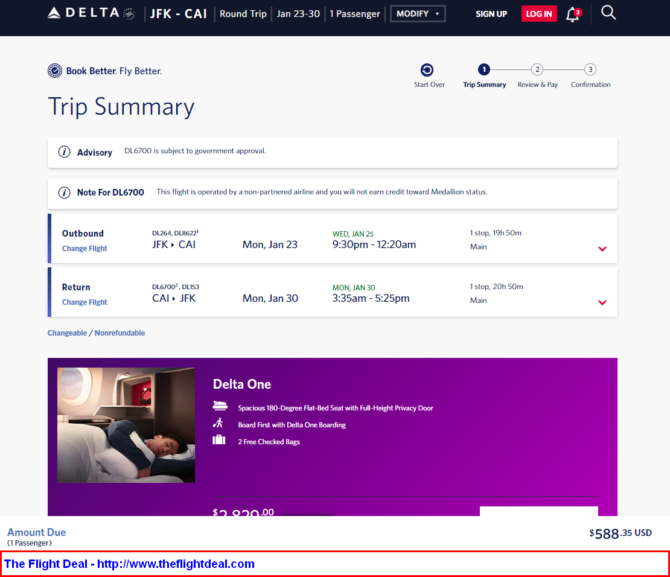The image size is (670, 577).
Task: Open the MODIFY dropdown
Action: [417, 14]
